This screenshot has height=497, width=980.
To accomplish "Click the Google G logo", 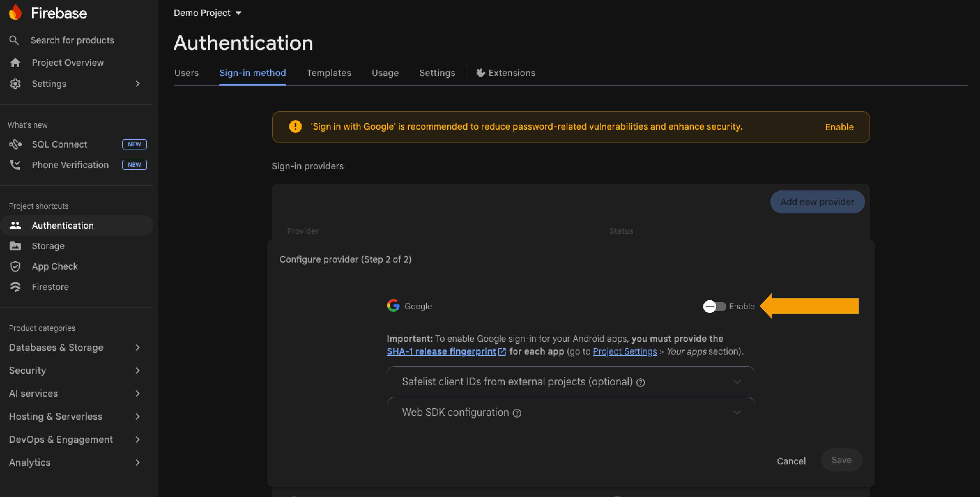I will pyautogui.click(x=393, y=305).
